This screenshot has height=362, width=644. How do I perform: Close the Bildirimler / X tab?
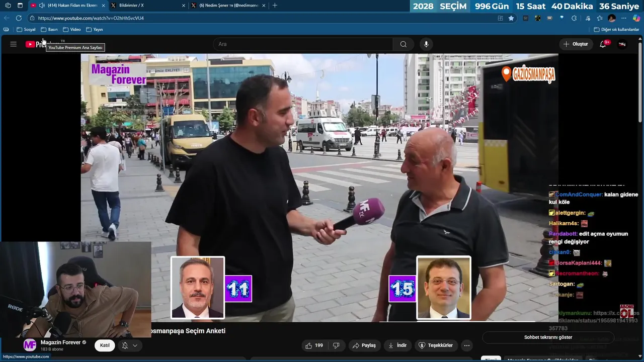(x=183, y=6)
